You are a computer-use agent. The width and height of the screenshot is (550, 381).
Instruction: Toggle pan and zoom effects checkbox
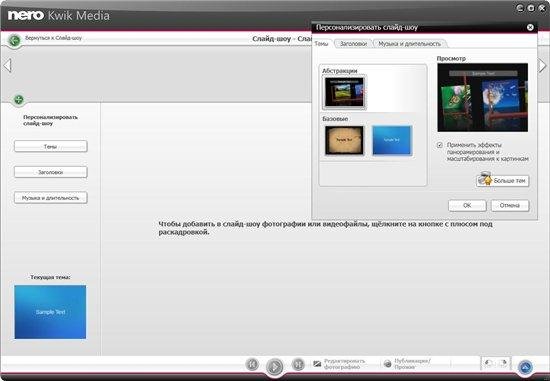[440, 145]
